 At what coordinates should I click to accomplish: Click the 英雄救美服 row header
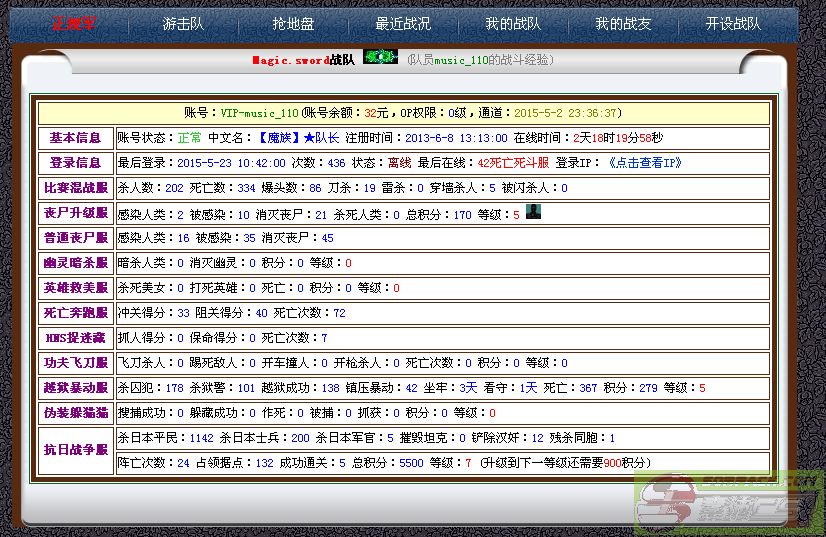point(75,288)
